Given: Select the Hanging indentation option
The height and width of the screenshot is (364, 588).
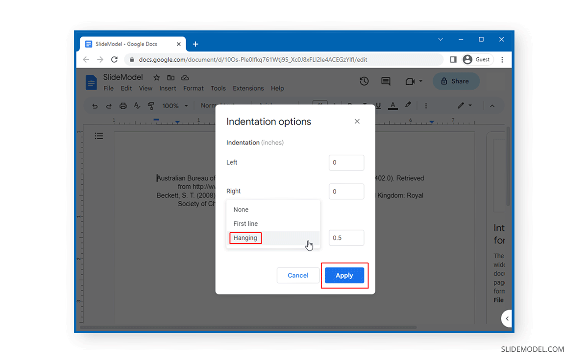Looking at the screenshot, I should (x=245, y=238).
